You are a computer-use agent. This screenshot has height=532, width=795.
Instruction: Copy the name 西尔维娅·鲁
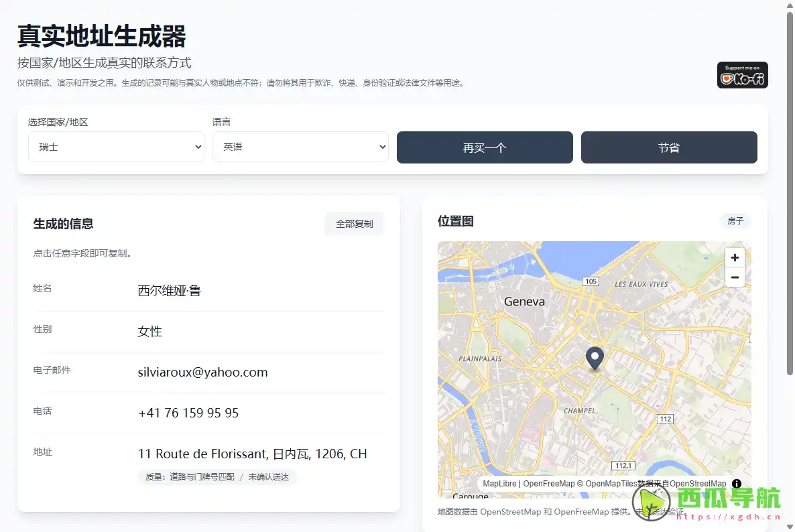(170, 291)
